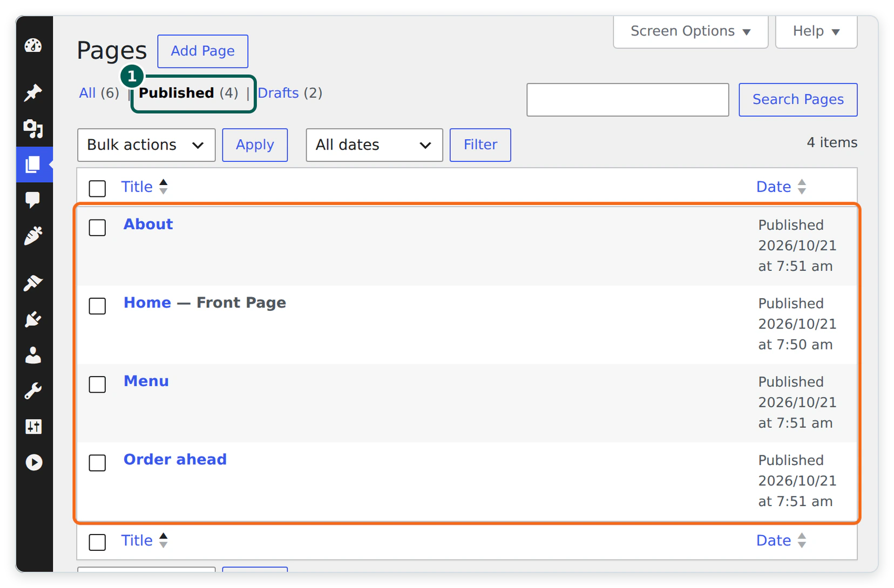Click the Title column header link at top
Image resolution: width=894 pixels, height=588 pixels.
(x=137, y=187)
